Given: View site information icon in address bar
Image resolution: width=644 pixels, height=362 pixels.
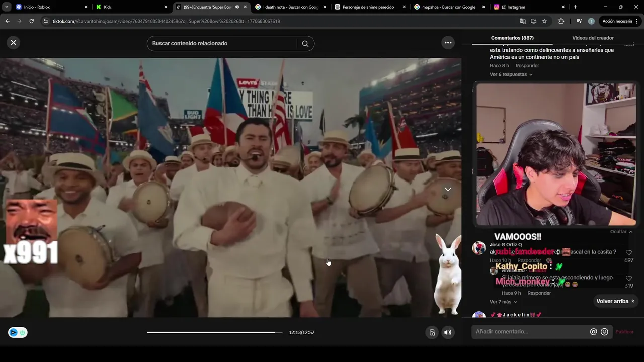Looking at the screenshot, I should (x=46, y=21).
